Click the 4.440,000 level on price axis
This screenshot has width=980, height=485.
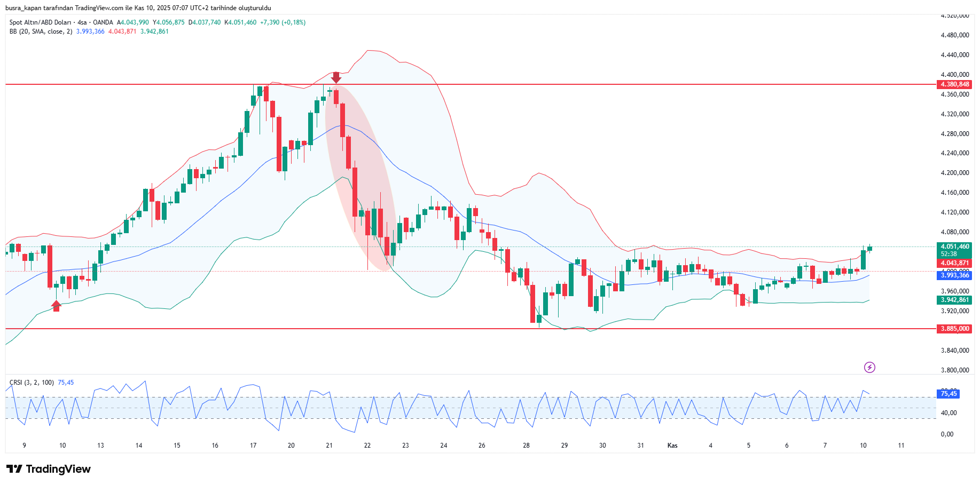(954, 55)
